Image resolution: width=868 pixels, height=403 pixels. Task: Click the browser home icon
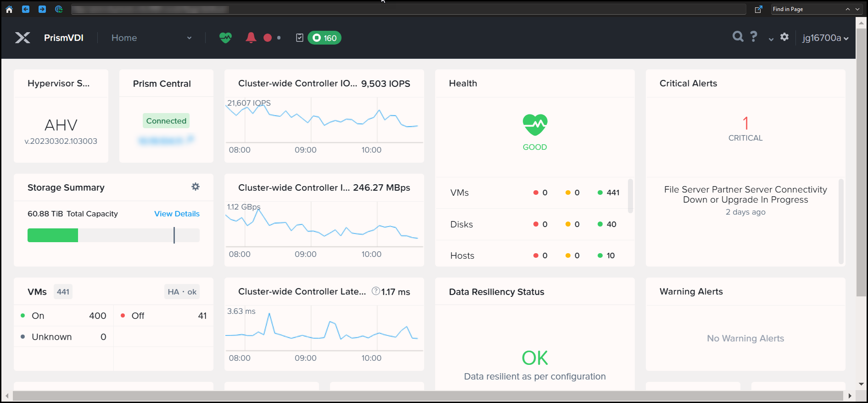pos(9,9)
